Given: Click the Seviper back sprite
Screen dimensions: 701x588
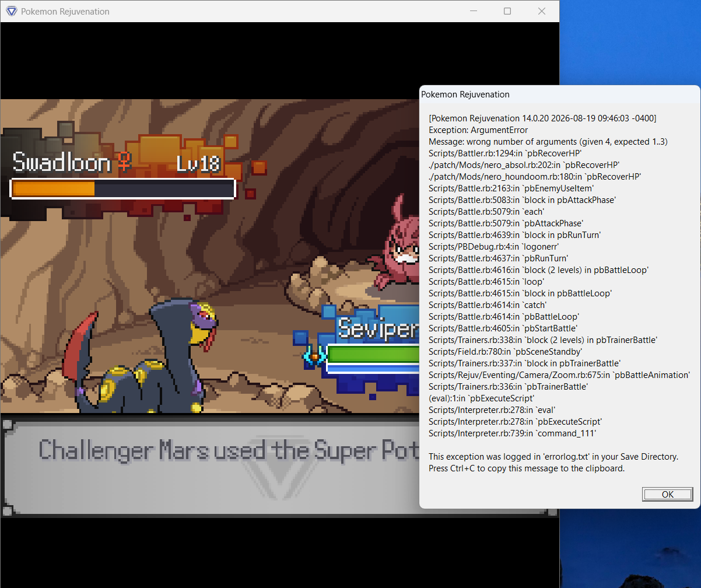Looking at the screenshot, I should [x=141, y=358].
